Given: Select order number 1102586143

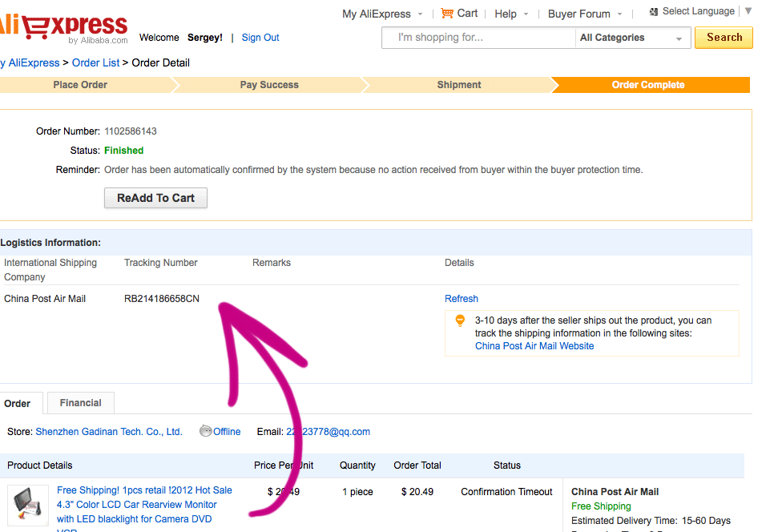Looking at the screenshot, I should 130,131.
